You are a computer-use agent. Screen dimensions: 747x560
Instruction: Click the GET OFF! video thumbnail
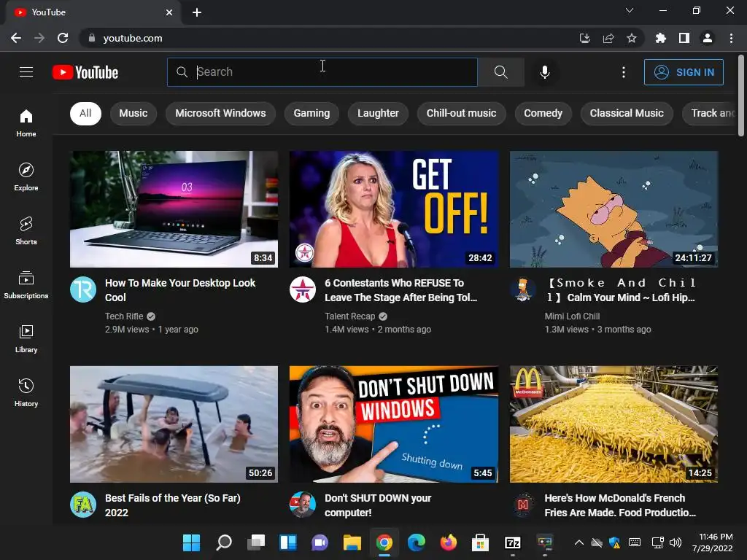(x=394, y=209)
